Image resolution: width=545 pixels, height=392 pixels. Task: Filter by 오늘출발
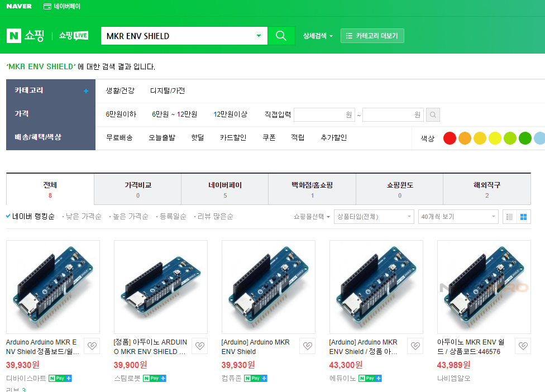click(162, 137)
